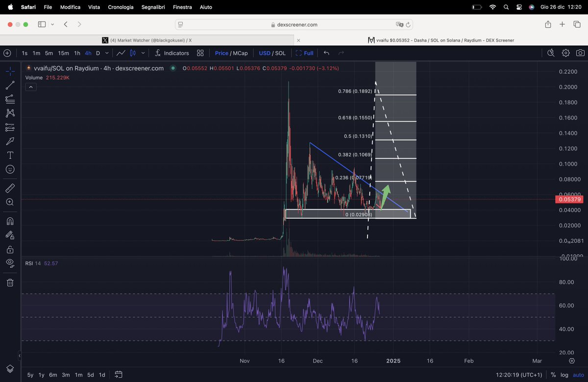Select the 4h interval
588x382 pixels.
coord(88,53)
